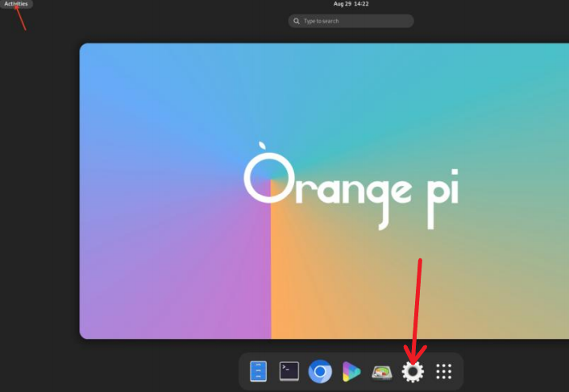The width and height of the screenshot is (569, 392).
Task: Open the calendar from Aug 29 clock
Action: (351, 4)
